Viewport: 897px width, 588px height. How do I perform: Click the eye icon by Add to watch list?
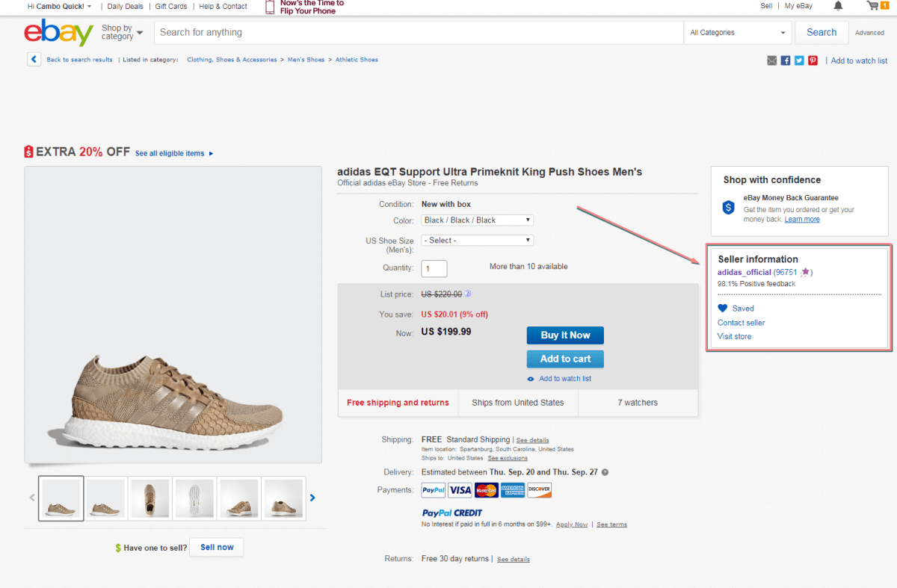531,379
